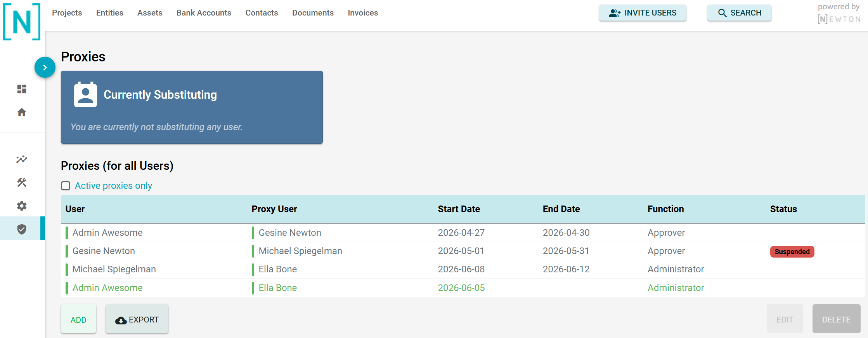Image resolution: width=868 pixels, height=338 pixels.
Task: Open the analytics chart icon in sidebar
Action: (22, 159)
